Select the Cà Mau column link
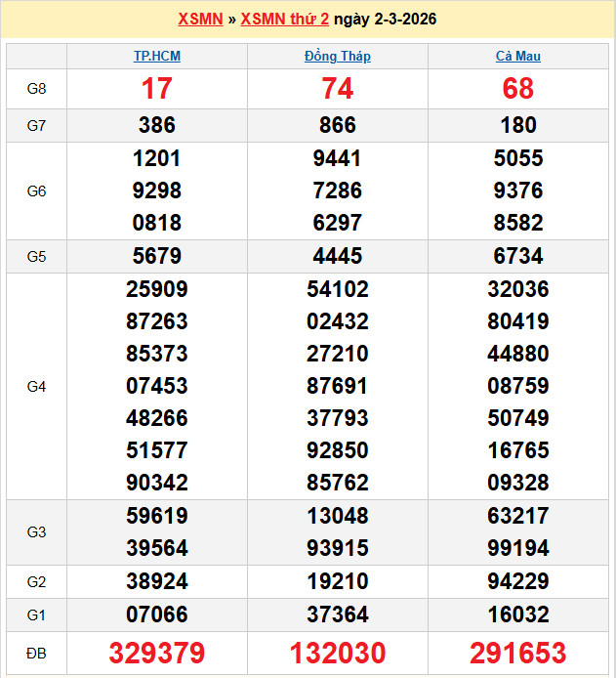 tap(517, 57)
